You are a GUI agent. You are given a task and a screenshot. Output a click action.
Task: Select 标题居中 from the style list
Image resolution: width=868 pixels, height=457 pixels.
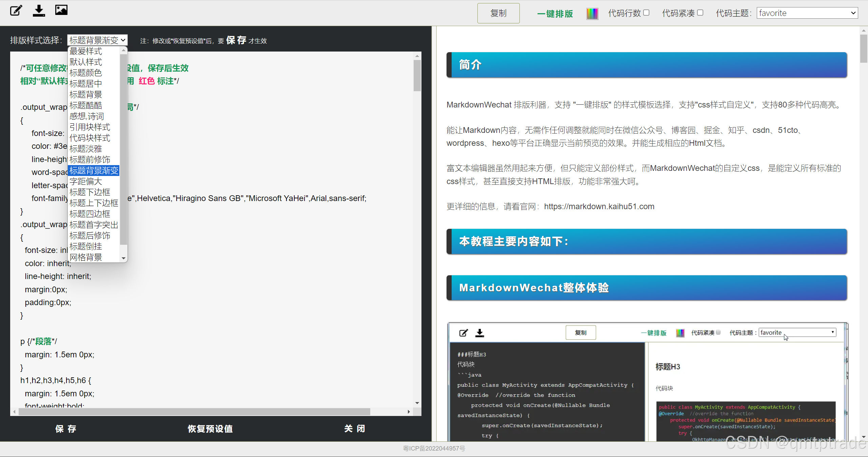point(86,84)
